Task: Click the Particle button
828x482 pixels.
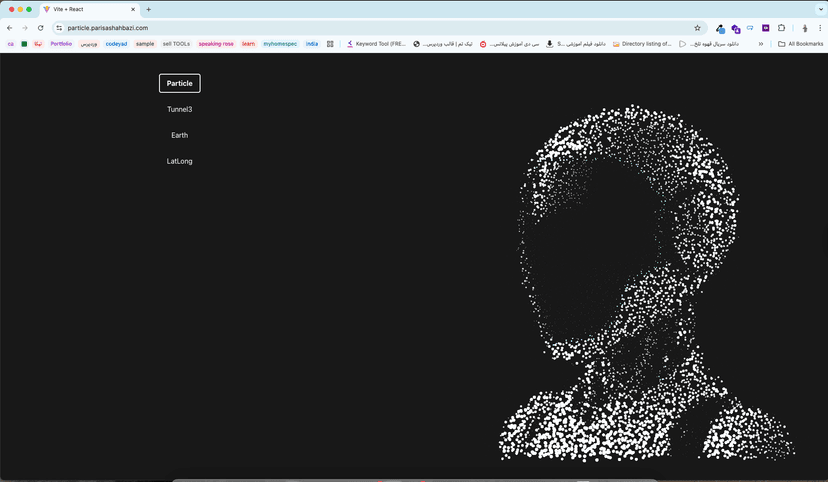Action: click(x=180, y=83)
